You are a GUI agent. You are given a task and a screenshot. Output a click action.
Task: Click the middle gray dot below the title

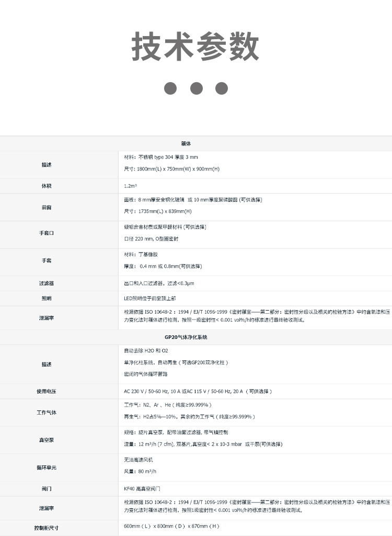(x=196, y=88)
